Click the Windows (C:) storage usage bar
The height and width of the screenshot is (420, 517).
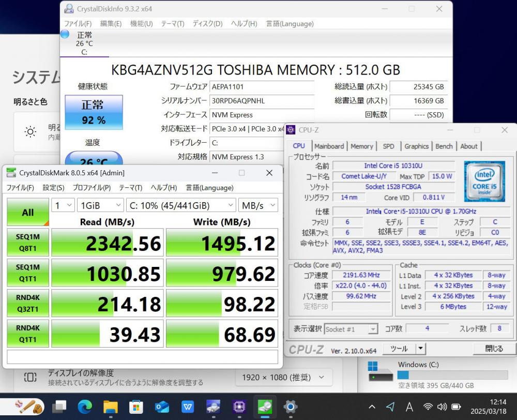[452, 375]
